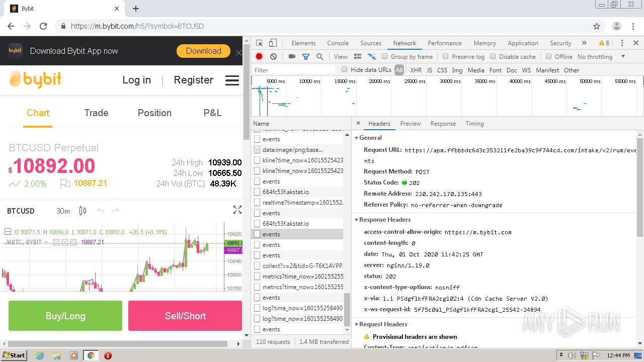
Task: Toggle the network overview view icon
Action: (x=372, y=57)
